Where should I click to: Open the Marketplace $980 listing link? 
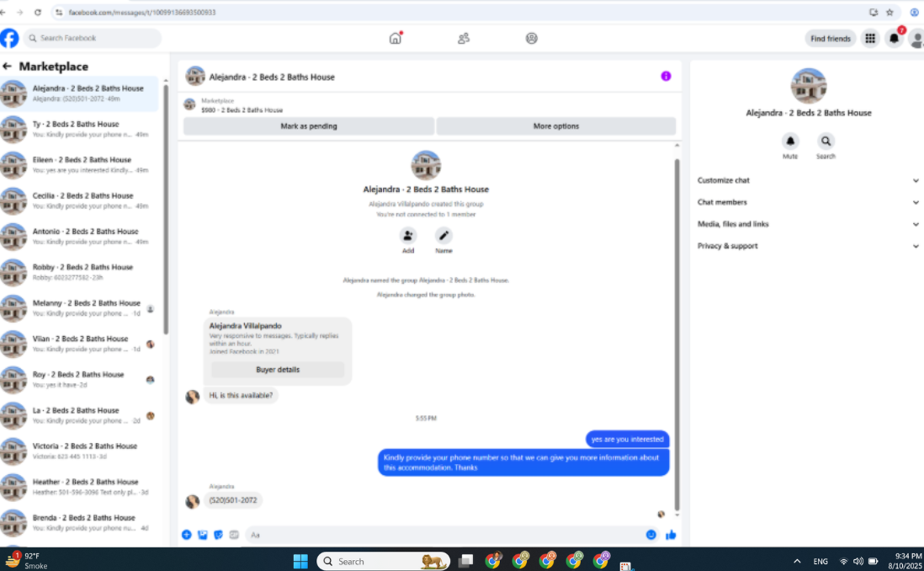click(x=242, y=109)
